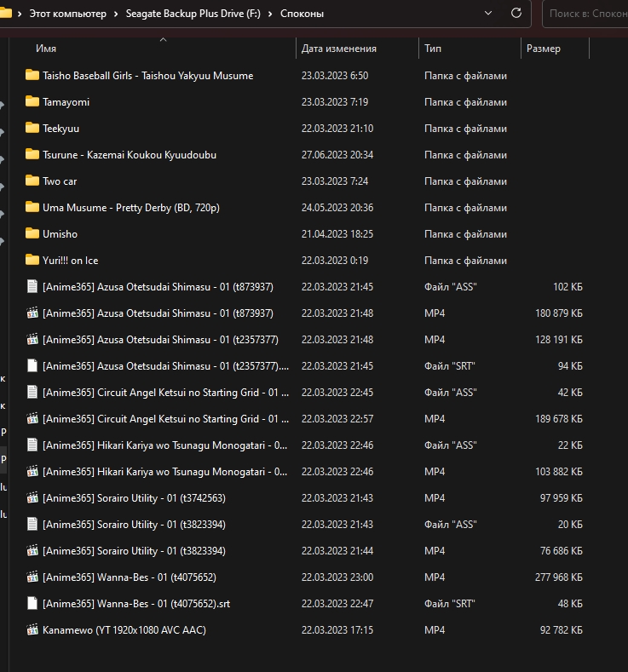Click the Sorairo Utility 76 686 КБ MP4 icon

[32, 551]
